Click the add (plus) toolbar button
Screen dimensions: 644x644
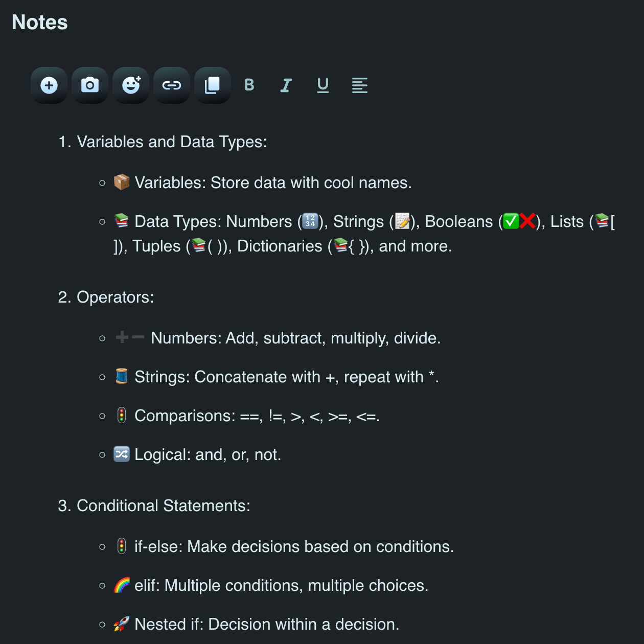point(49,85)
